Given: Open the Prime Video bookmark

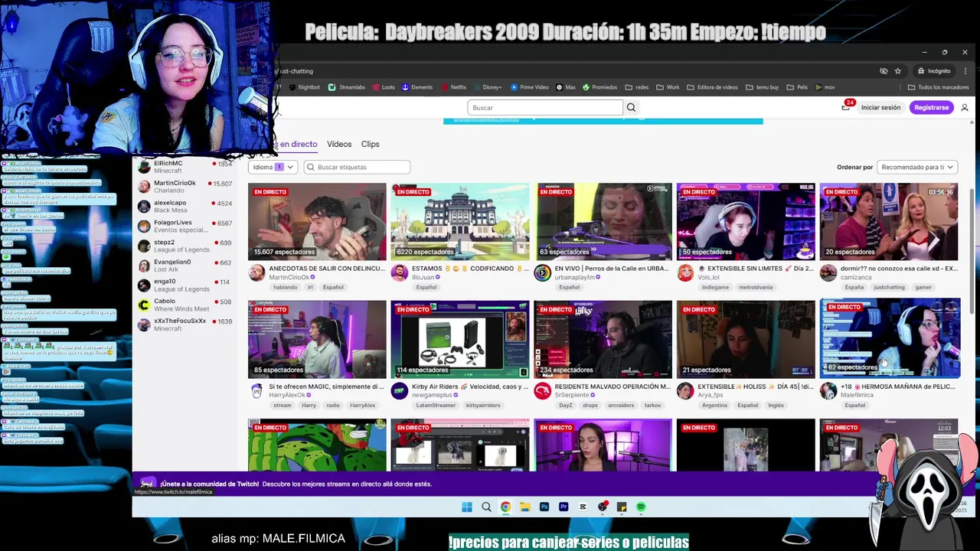Looking at the screenshot, I should coord(530,87).
